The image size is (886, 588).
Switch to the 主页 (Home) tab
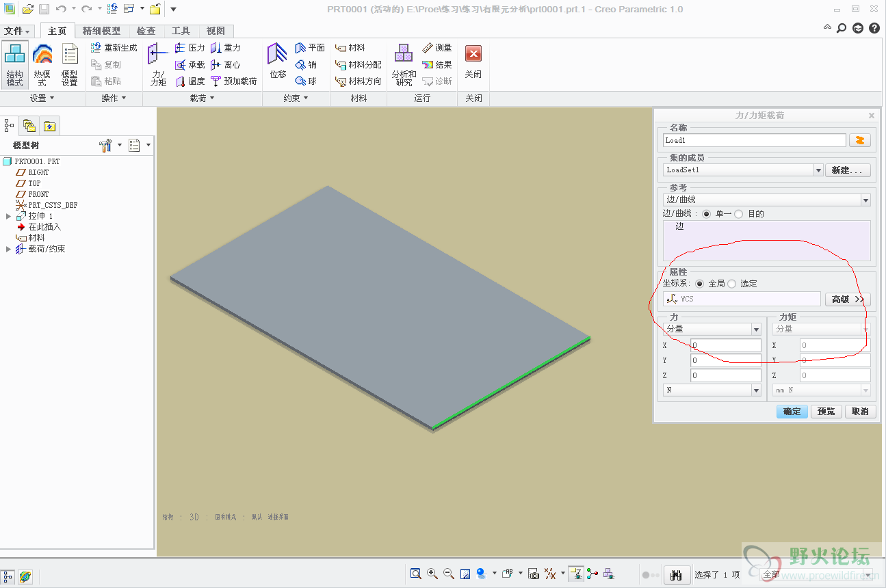(57, 31)
